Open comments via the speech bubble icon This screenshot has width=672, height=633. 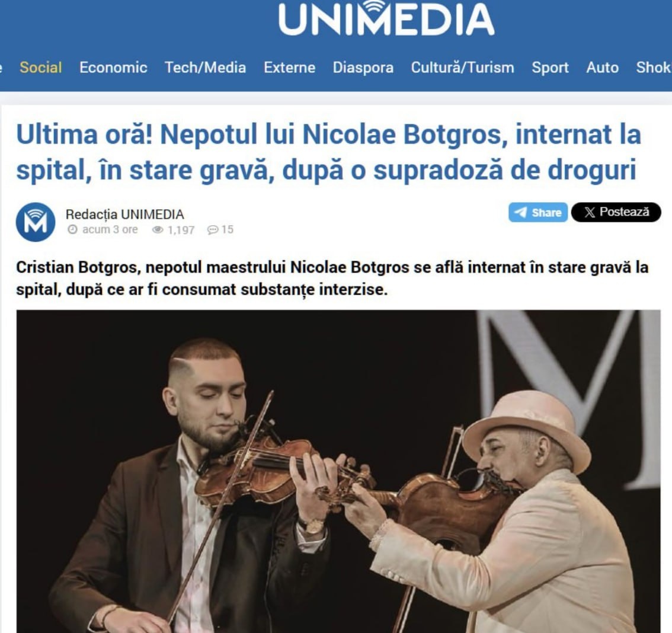coord(213,230)
